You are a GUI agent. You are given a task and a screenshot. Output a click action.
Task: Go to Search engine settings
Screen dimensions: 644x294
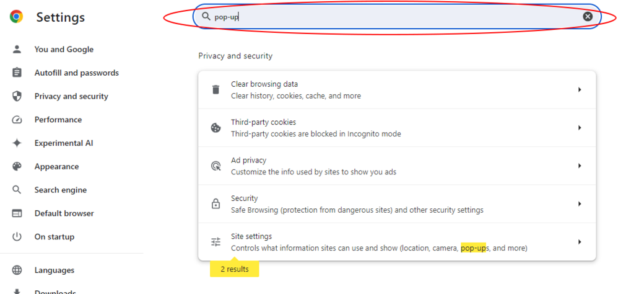tap(60, 190)
